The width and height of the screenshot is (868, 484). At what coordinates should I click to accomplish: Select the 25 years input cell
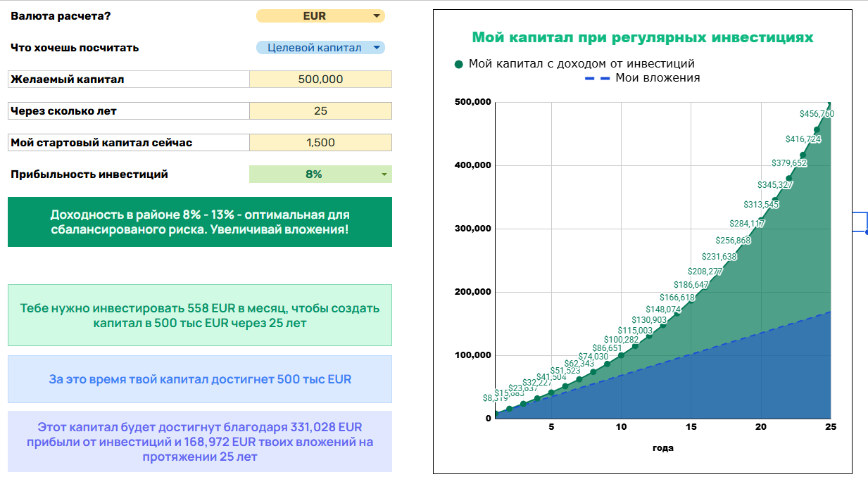[x=320, y=111]
